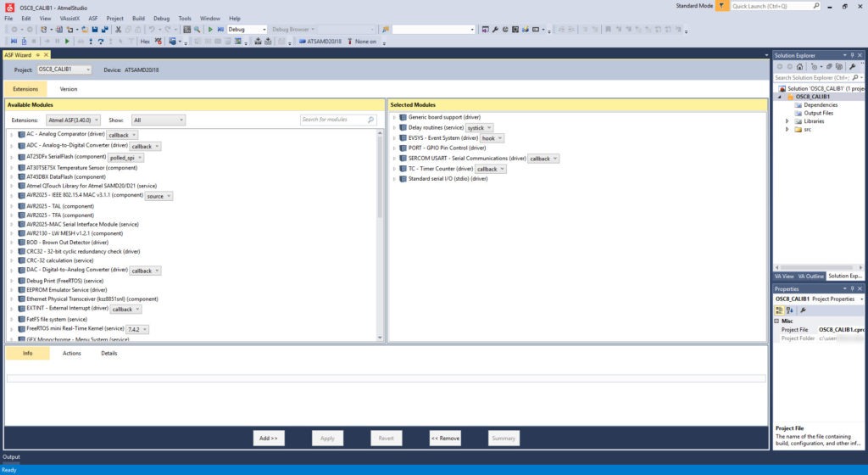Click the Undo arrow icon

pos(151,30)
